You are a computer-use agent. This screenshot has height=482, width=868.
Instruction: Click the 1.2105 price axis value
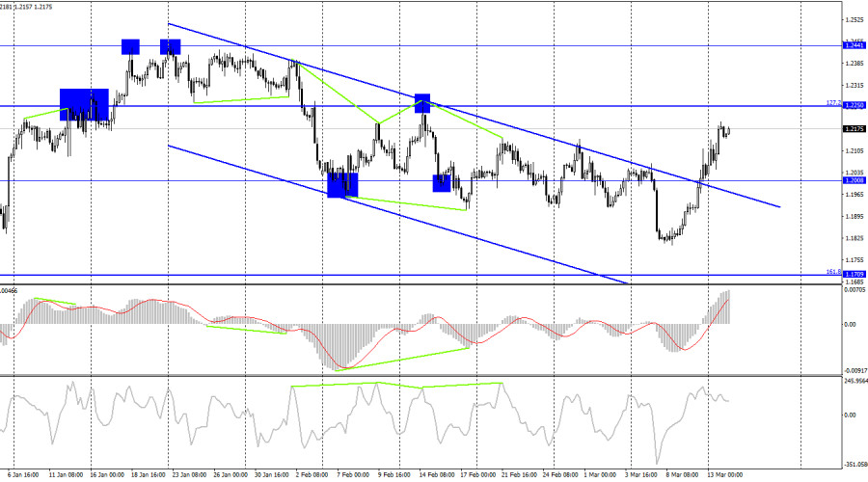(854, 150)
